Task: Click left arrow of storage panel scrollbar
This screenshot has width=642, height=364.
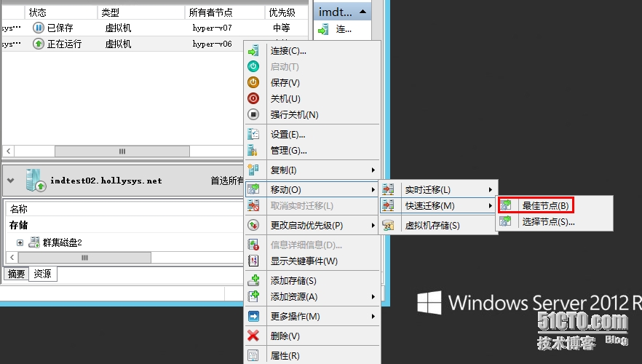Action: point(12,258)
